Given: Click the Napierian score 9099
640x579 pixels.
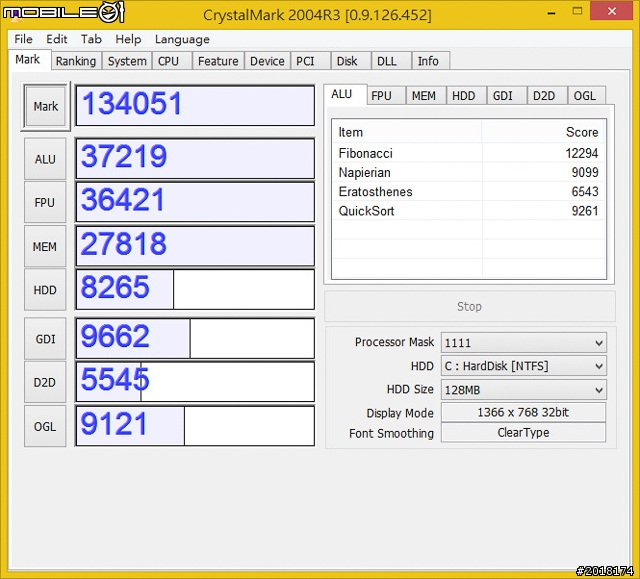Looking at the screenshot, I should (585, 172).
